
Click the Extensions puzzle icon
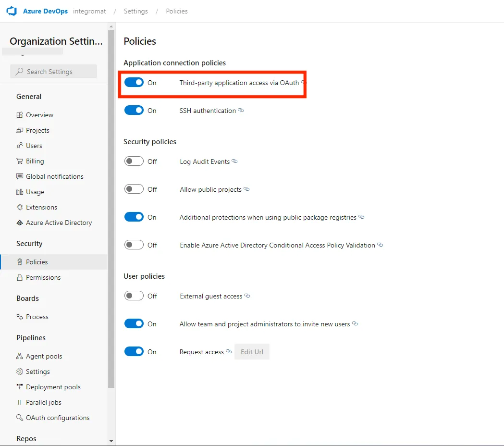tap(20, 207)
